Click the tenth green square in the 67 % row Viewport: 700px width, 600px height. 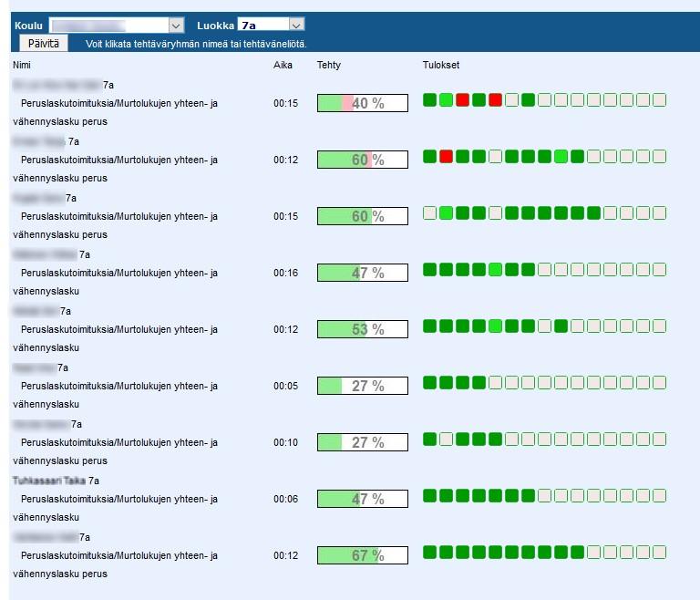(577, 553)
